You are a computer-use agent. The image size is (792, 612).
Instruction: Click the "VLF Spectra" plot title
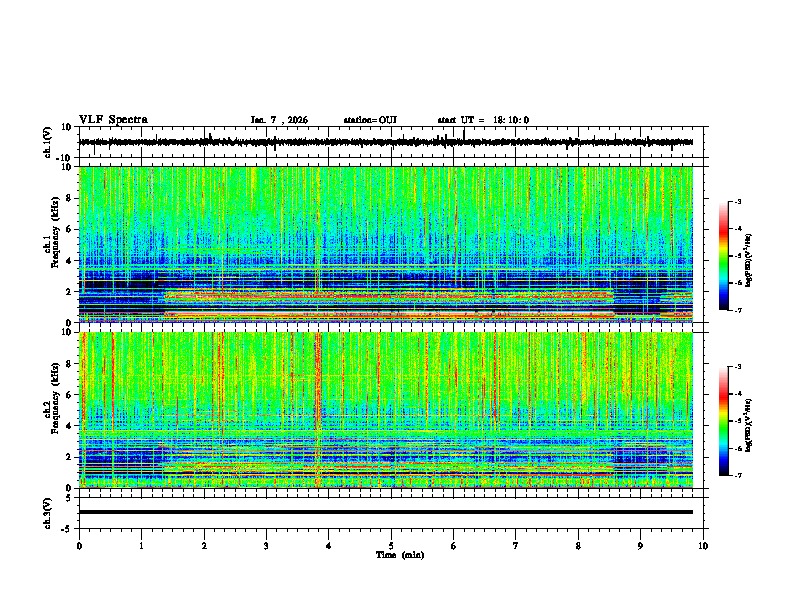click(x=113, y=120)
